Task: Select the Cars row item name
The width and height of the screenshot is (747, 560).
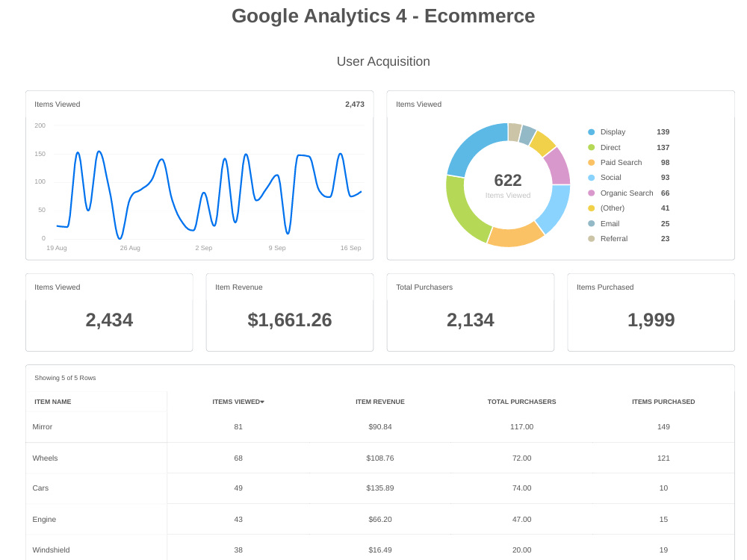Action: tap(40, 488)
